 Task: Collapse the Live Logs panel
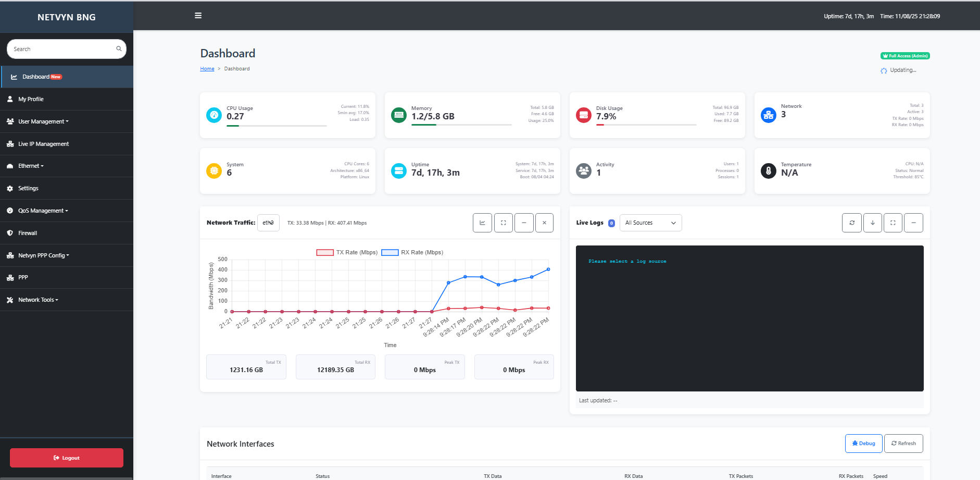click(913, 223)
